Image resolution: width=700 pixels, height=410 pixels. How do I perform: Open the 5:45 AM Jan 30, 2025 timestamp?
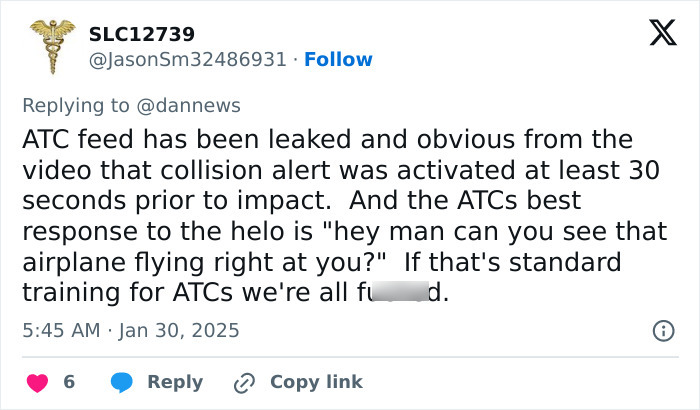[131, 331]
